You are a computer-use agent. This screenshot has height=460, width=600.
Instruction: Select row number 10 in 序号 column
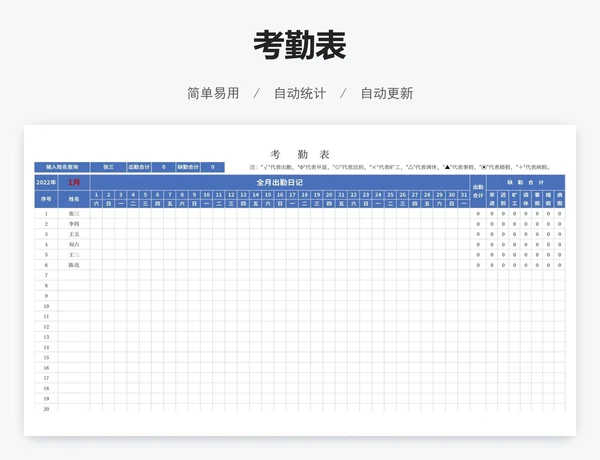click(46, 306)
